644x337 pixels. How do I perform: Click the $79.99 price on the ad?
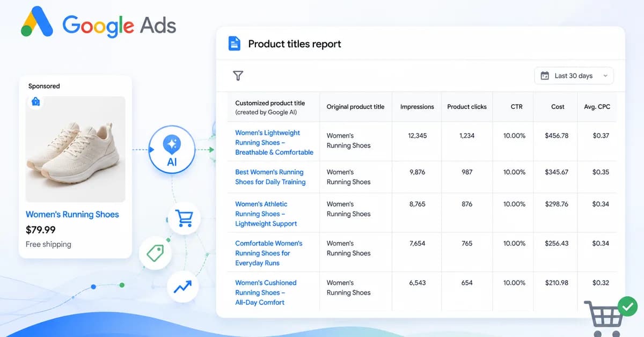point(40,230)
